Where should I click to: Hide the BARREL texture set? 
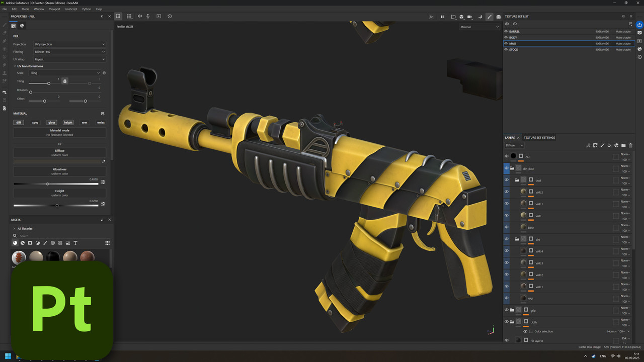(506, 31)
